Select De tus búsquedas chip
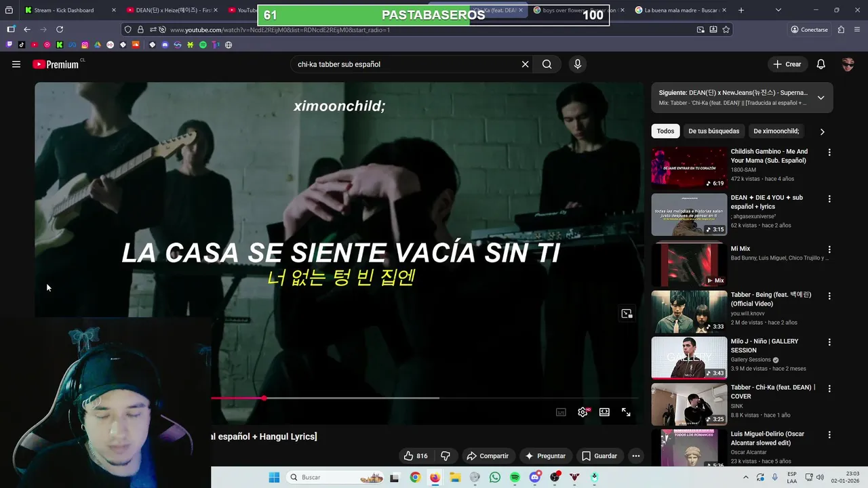This screenshot has height=488, width=868. (x=714, y=131)
